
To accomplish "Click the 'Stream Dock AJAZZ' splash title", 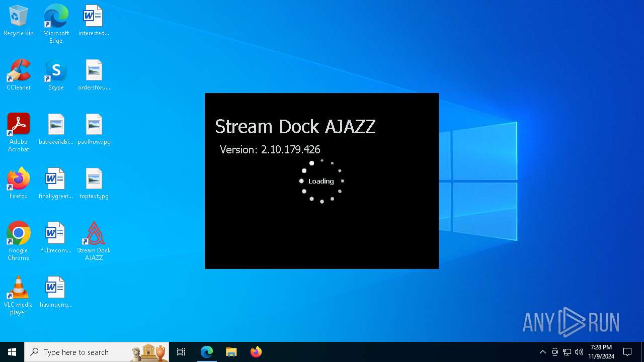I will 295,127.
